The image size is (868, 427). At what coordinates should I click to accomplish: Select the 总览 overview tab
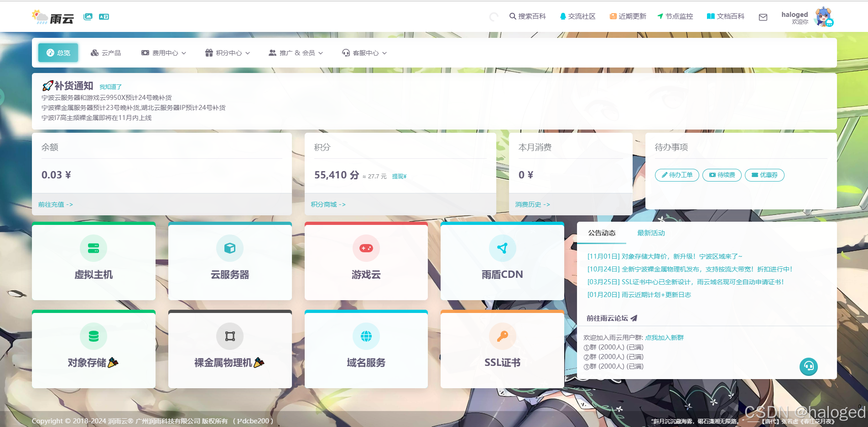click(58, 53)
